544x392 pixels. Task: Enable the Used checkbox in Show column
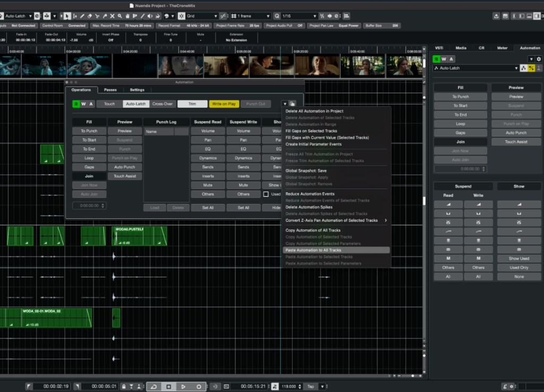tap(266, 194)
